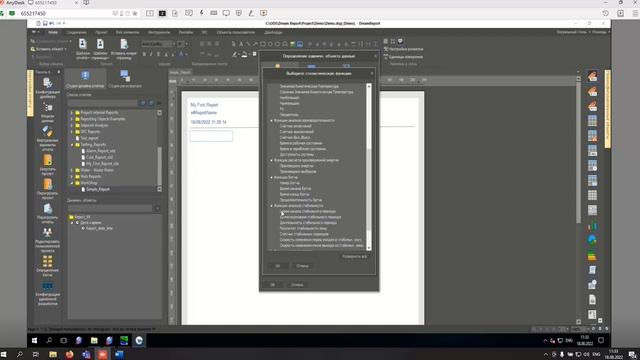
Task: Click the report list search field
Action: pos(103,103)
